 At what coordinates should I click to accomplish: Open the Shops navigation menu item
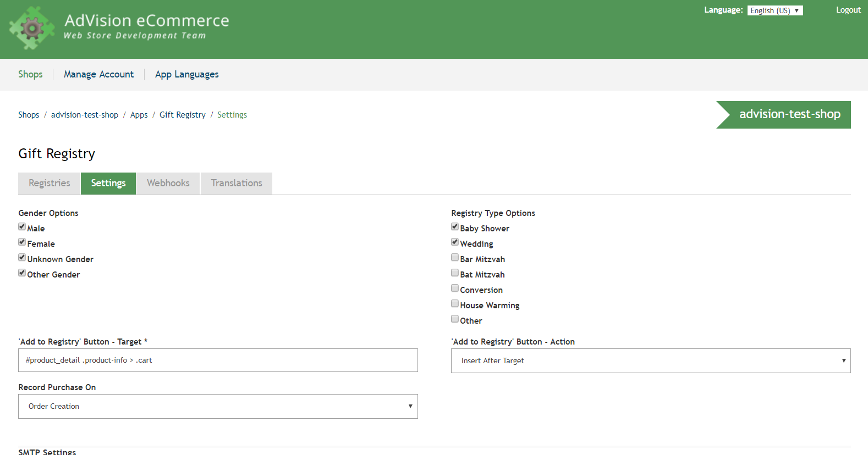(x=30, y=74)
